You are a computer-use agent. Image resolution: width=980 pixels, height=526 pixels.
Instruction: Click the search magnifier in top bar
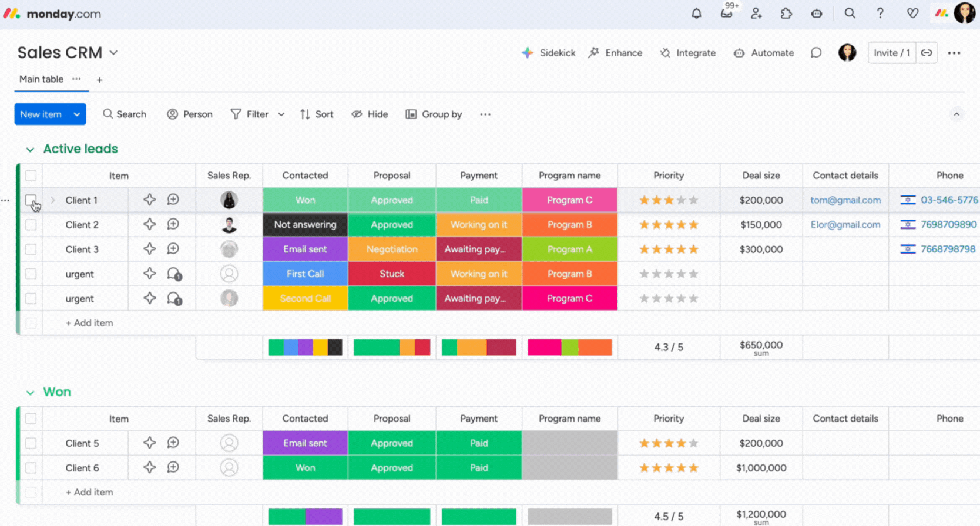click(850, 14)
